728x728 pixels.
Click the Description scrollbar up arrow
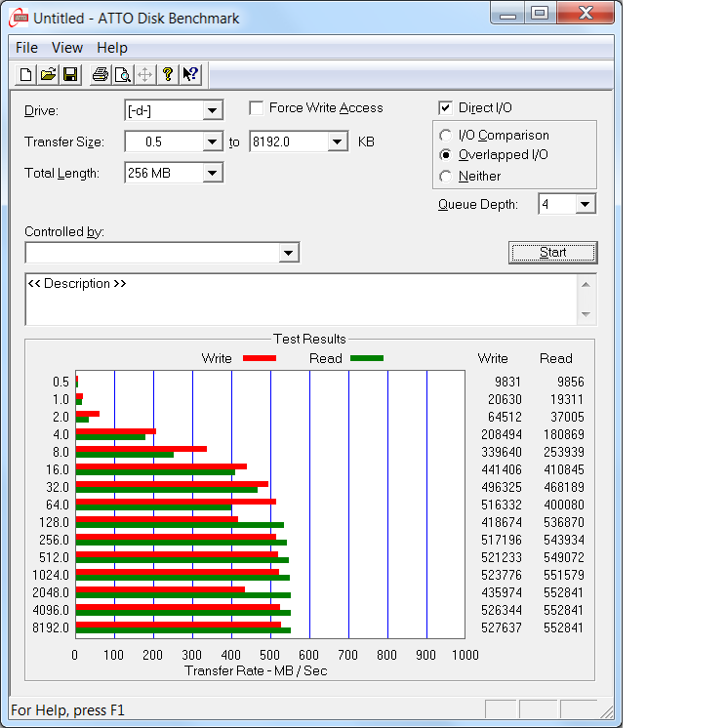[586, 285]
